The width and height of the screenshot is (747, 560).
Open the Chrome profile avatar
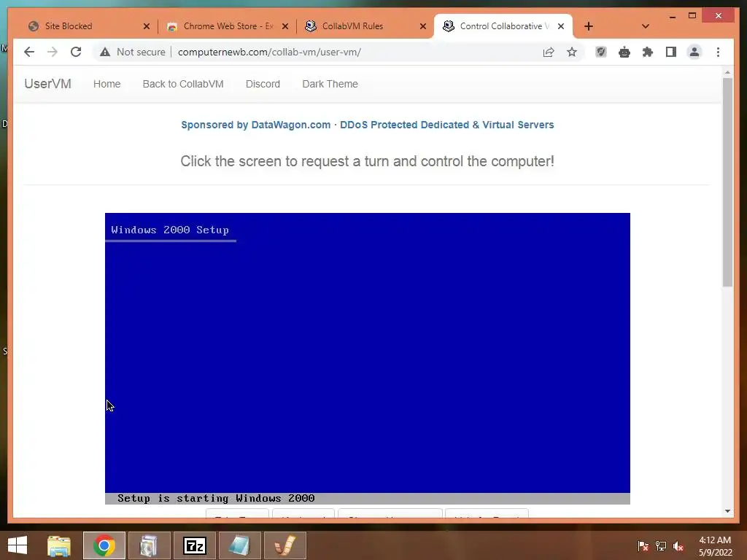pyautogui.click(x=694, y=52)
